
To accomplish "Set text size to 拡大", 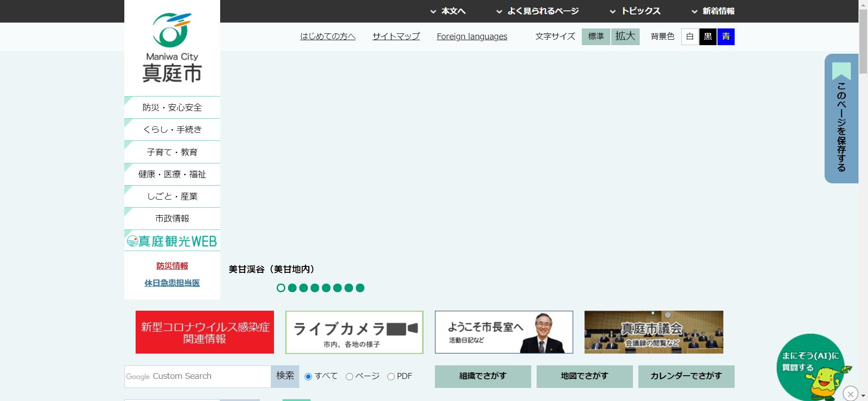I will (625, 37).
